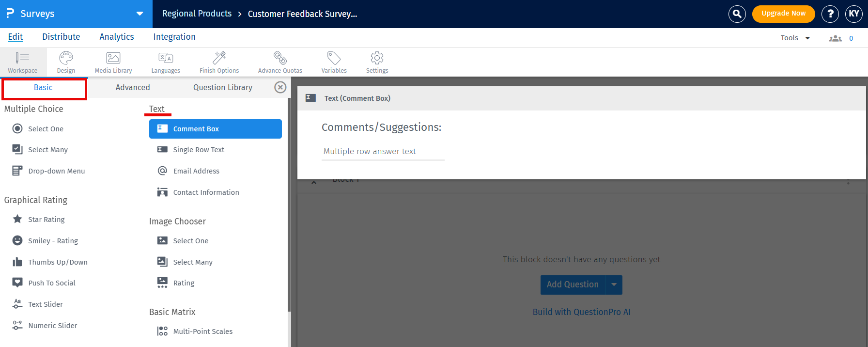Open the Add Question dropdown arrow
This screenshot has height=347, width=868.
pyautogui.click(x=614, y=284)
